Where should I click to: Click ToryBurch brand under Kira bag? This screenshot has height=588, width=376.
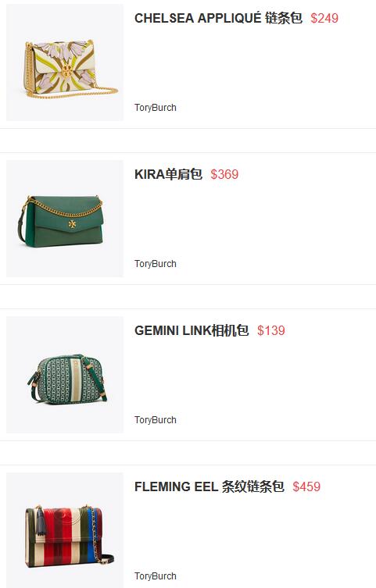(156, 264)
